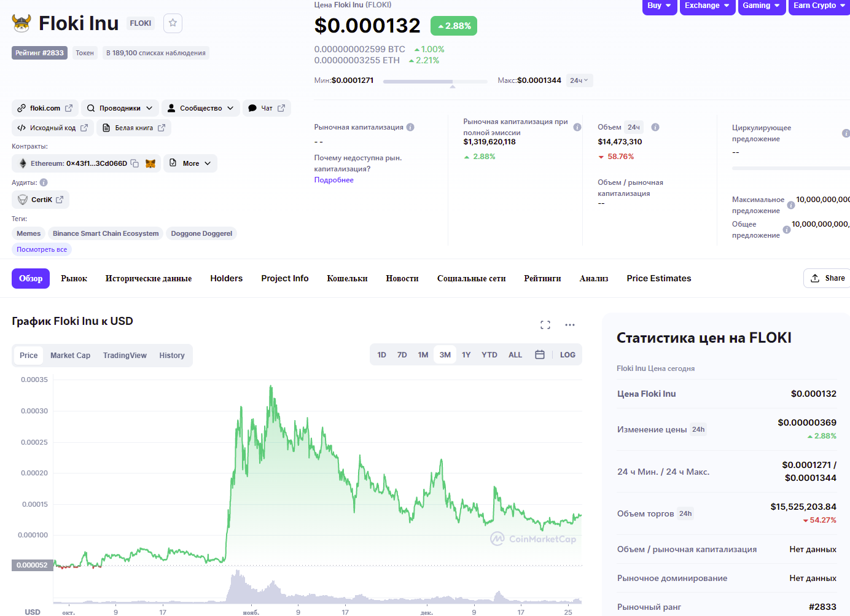Click the external link icon beside Чат
850x616 pixels.
pos(281,108)
